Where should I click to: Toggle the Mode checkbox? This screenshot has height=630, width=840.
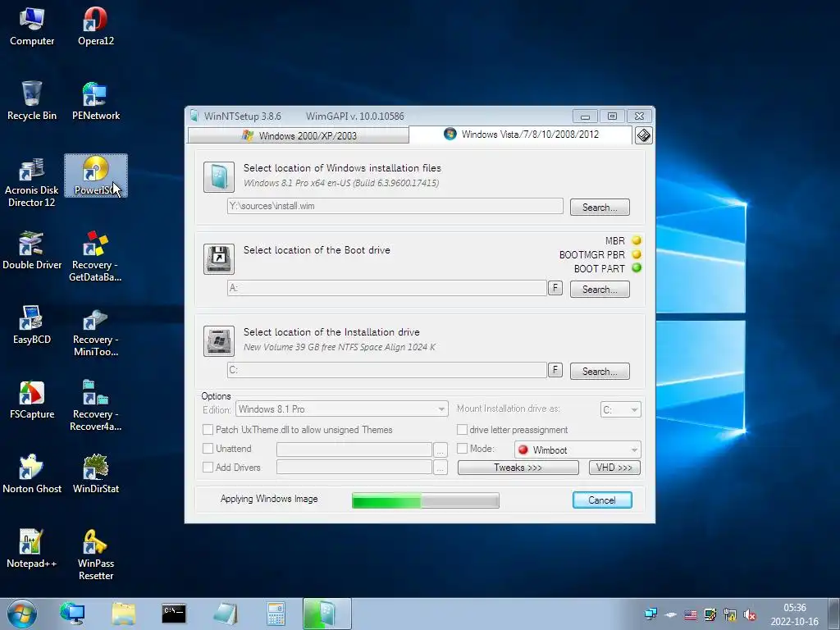(462, 449)
